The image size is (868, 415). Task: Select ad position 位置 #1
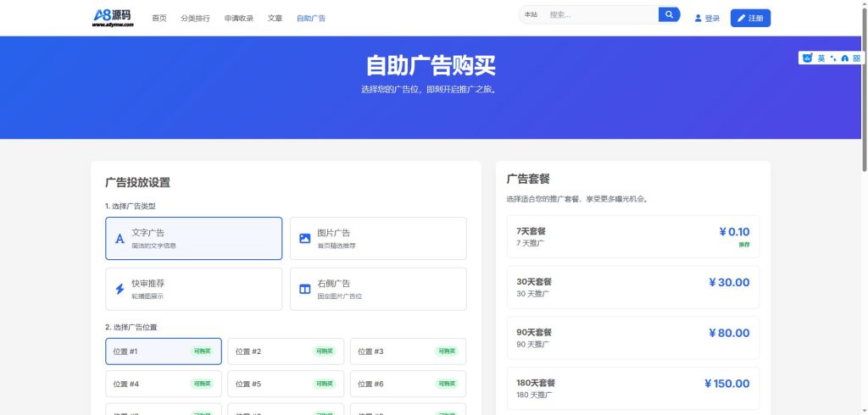(x=164, y=351)
